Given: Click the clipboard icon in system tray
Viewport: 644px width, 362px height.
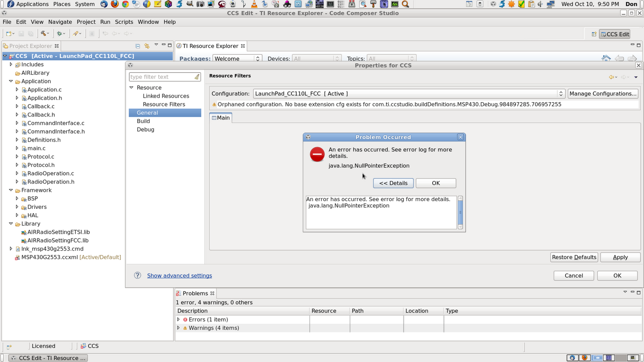Looking at the screenshot, I should [531, 4].
